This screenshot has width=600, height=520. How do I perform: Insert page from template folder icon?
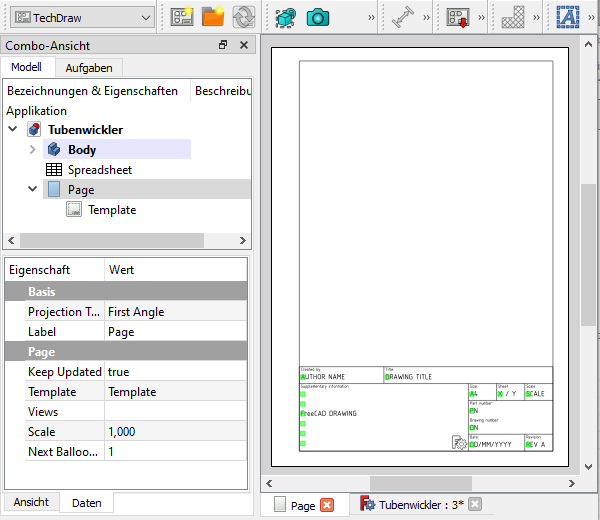click(x=213, y=17)
